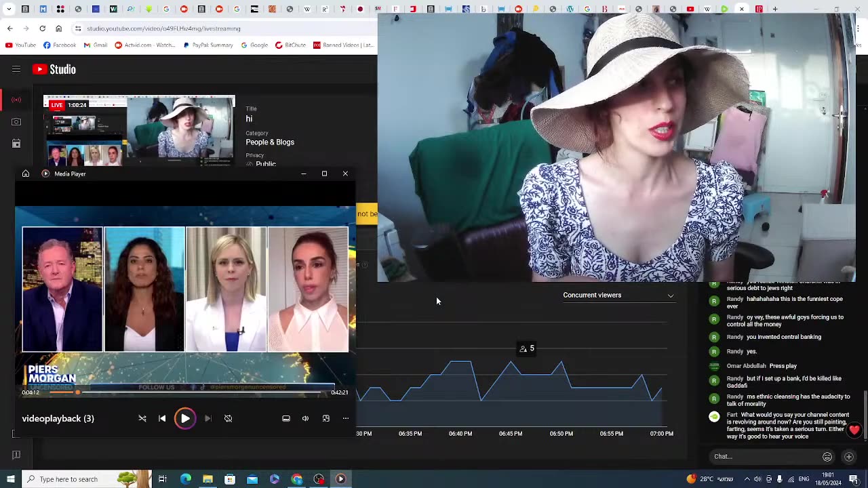Screen dimensions: 868x488
Task: Open more options in Media Player
Action: 345,418
